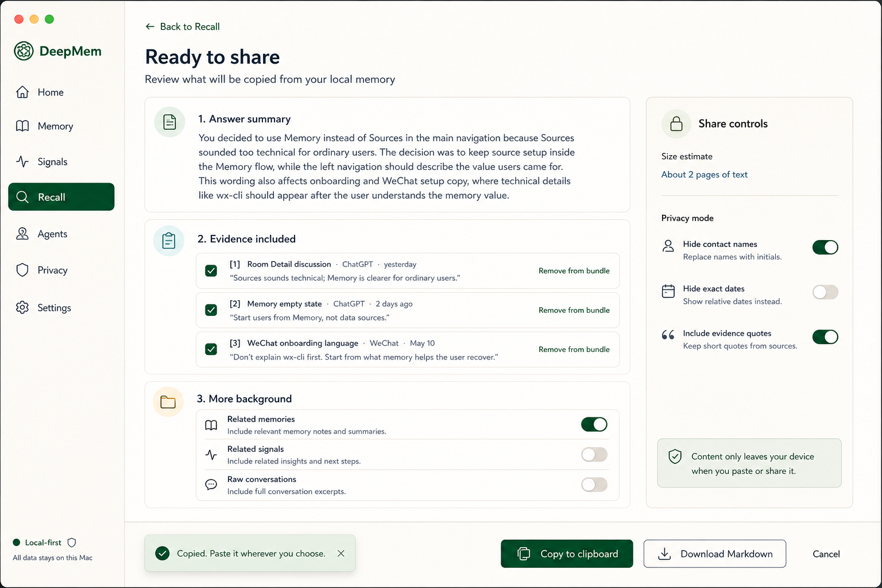Click the Related signals wave icon
Image resolution: width=882 pixels, height=588 pixels.
pos(211,455)
